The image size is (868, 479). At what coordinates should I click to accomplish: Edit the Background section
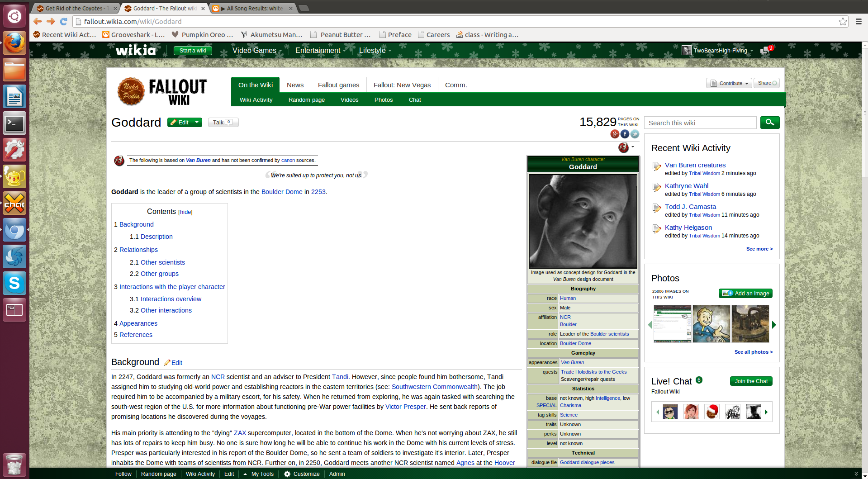point(173,362)
